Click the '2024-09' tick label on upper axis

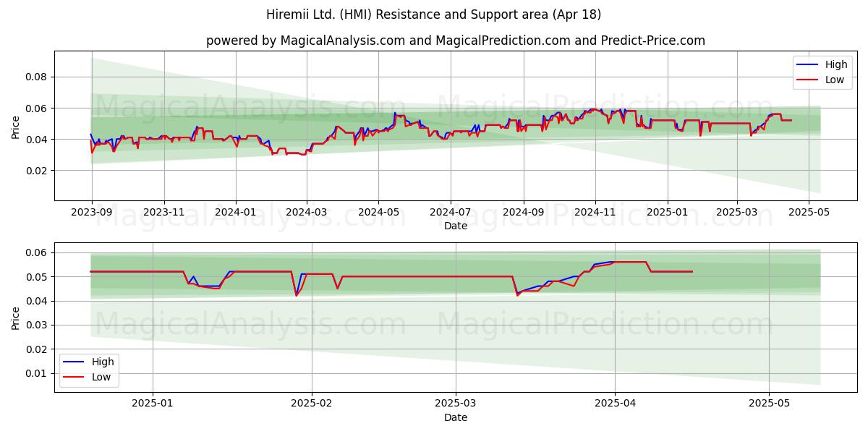[x=524, y=213]
